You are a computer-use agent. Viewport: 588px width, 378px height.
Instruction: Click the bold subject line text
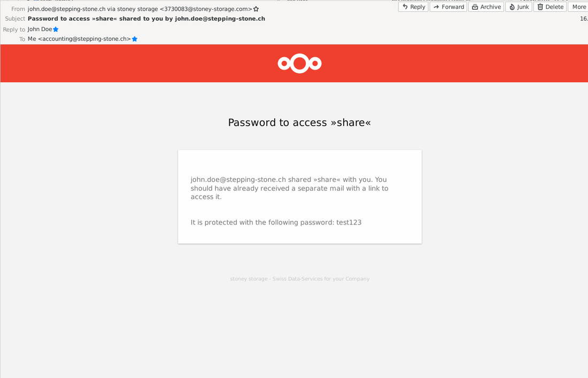click(x=146, y=19)
